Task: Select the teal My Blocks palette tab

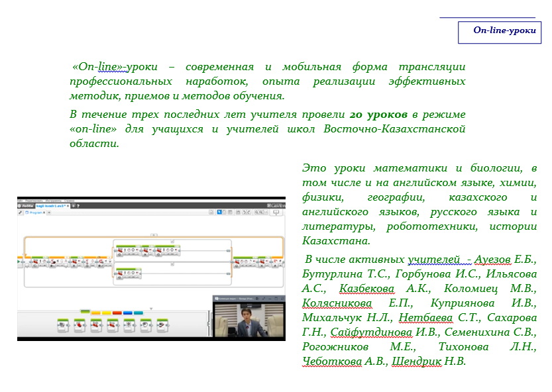Action: (x=138, y=313)
